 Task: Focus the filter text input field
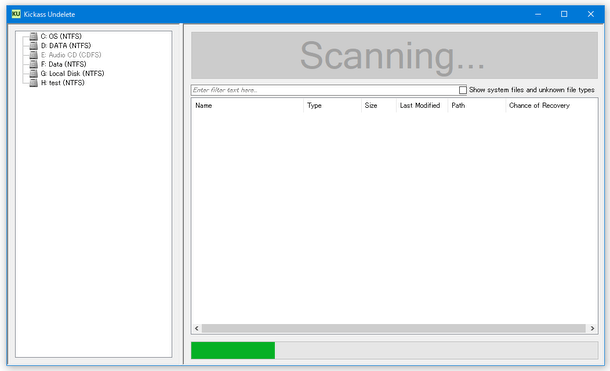click(325, 90)
